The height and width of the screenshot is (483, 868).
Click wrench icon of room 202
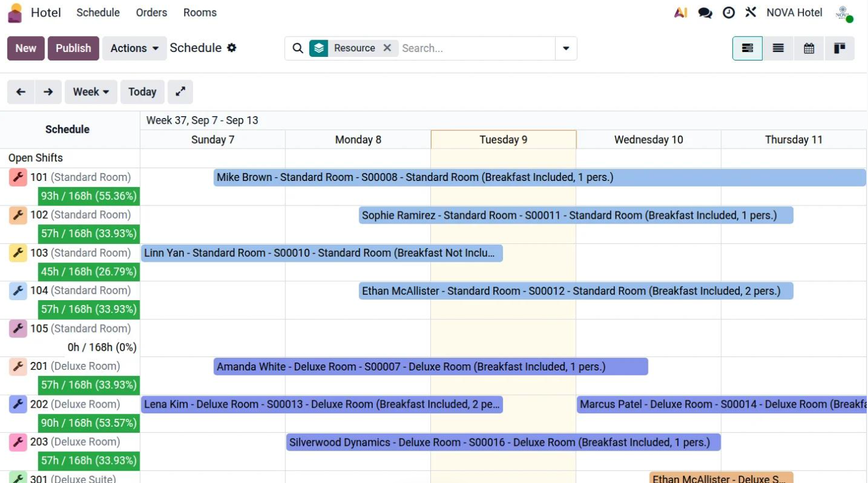18,404
